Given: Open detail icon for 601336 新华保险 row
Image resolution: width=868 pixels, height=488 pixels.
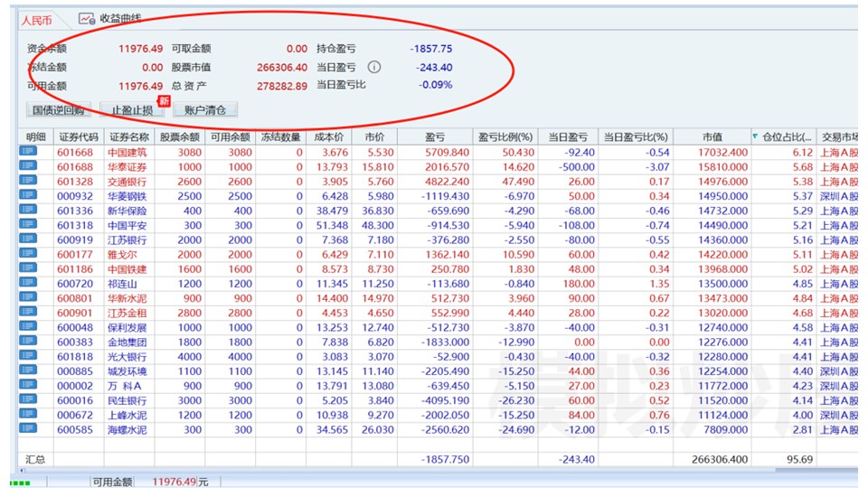Looking at the screenshot, I should (28, 209).
